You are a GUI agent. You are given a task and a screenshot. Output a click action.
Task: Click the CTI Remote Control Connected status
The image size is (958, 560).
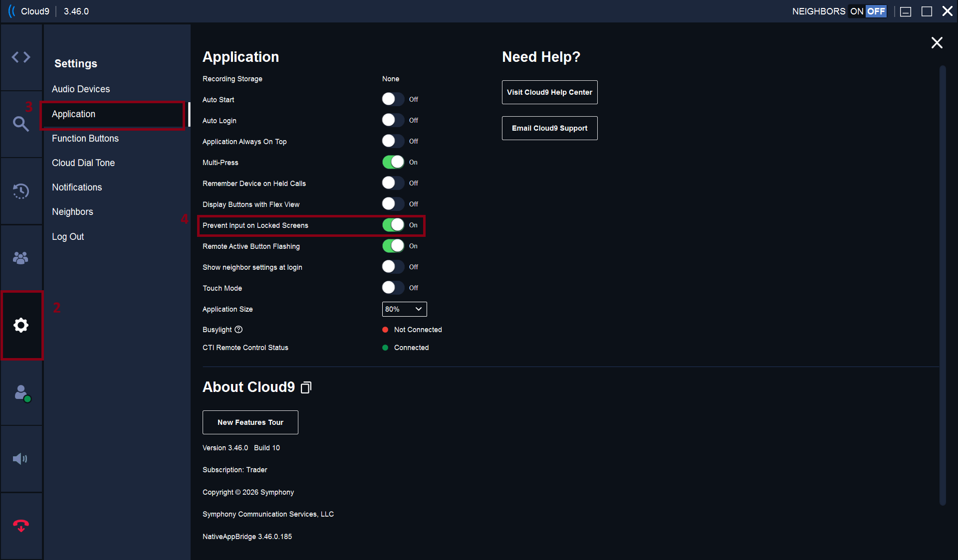[x=406, y=348]
